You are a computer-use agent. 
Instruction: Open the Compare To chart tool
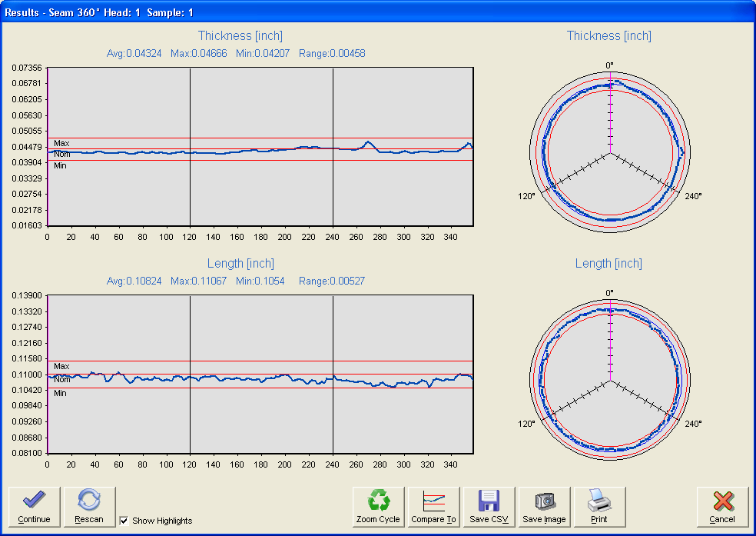pos(434,507)
